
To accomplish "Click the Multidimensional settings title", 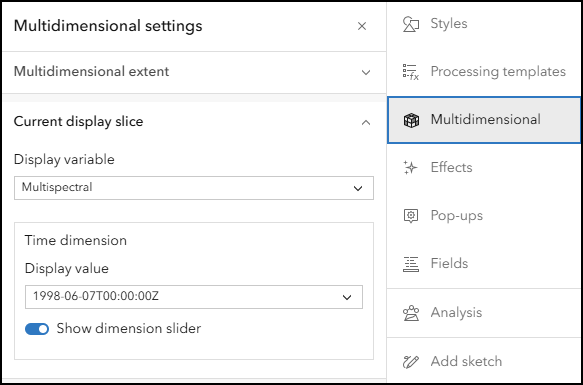I will [108, 26].
